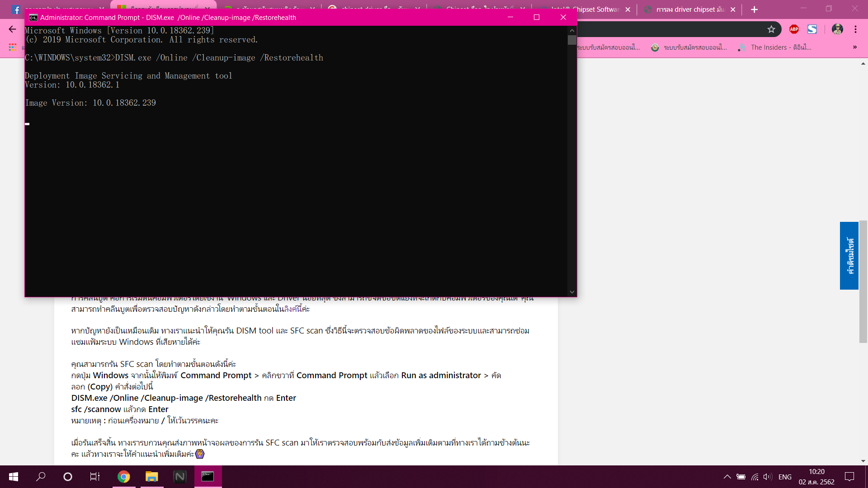868x488 pixels.
Task: Open the Chrome profile avatar
Action: (x=837, y=29)
